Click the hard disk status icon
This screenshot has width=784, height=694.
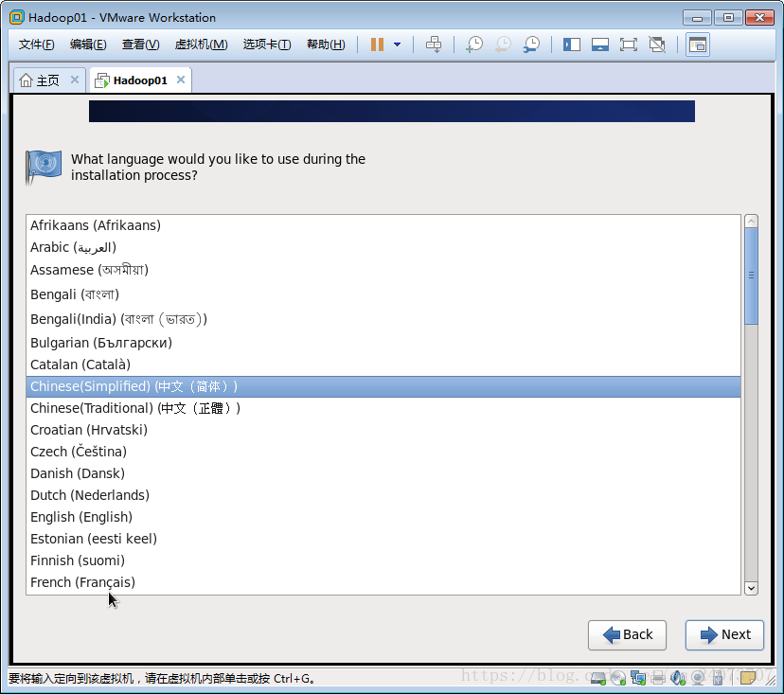[598, 679]
